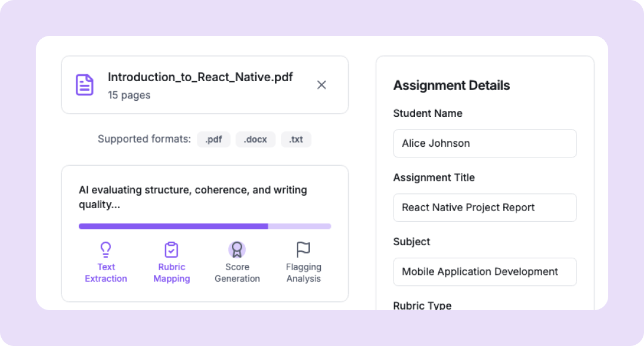This screenshot has width=644, height=346.
Task: Select the .docx format chip
Action: [255, 140]
